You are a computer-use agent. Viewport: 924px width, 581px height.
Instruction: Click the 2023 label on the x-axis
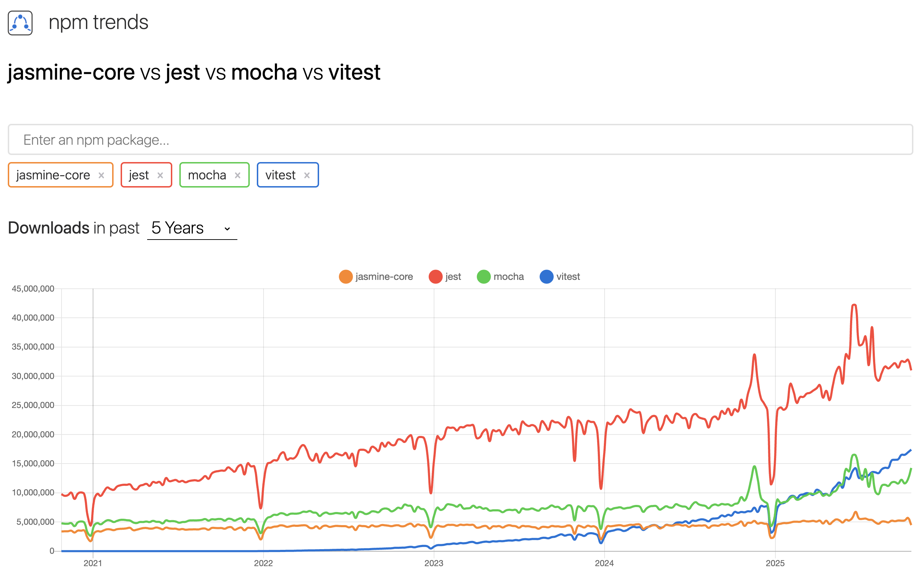tap(434, 563)
